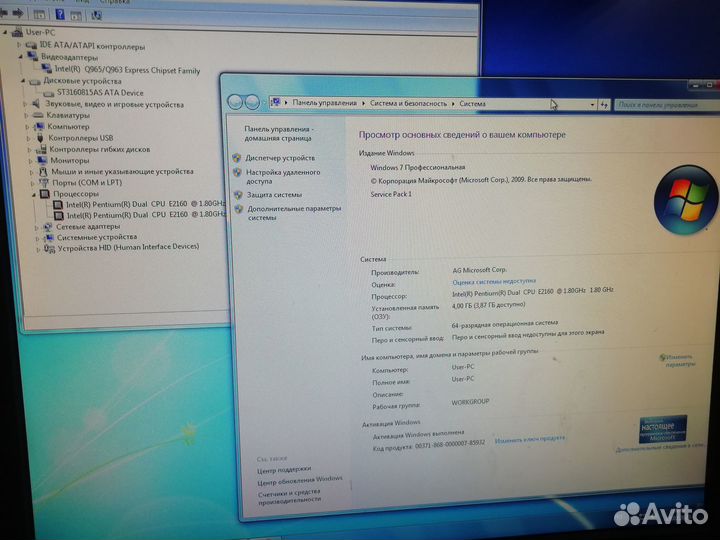720x540 pixels.
Task: Click shield icon beside Защита системы
Action: [238, 195]
